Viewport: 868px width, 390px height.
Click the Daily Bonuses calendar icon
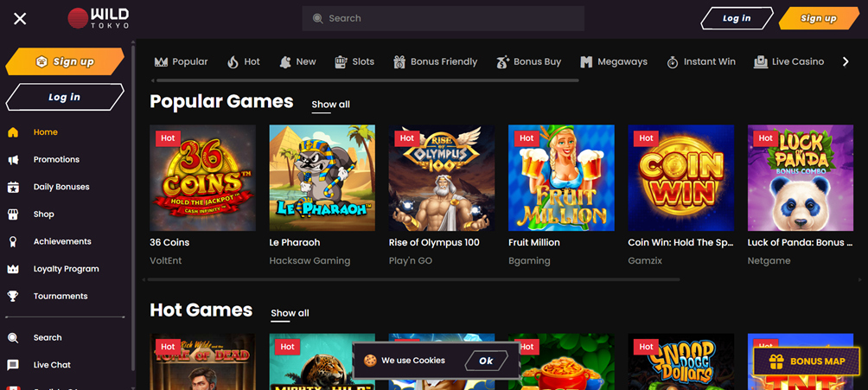pos(13,187)
